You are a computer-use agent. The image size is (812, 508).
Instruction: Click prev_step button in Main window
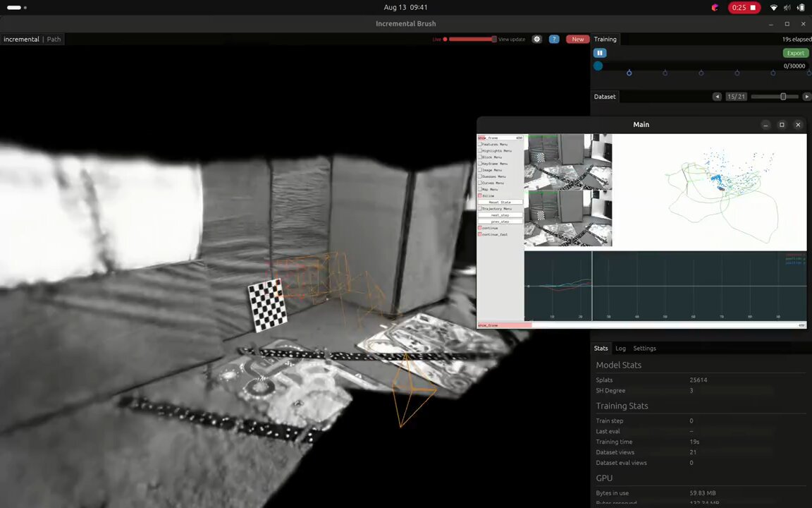point(500,222)
